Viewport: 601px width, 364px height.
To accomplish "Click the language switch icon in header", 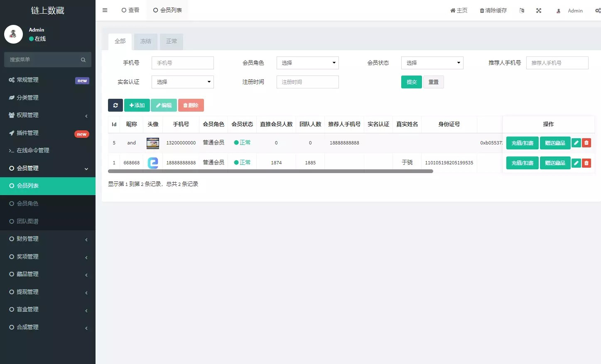I will point(522,11).
